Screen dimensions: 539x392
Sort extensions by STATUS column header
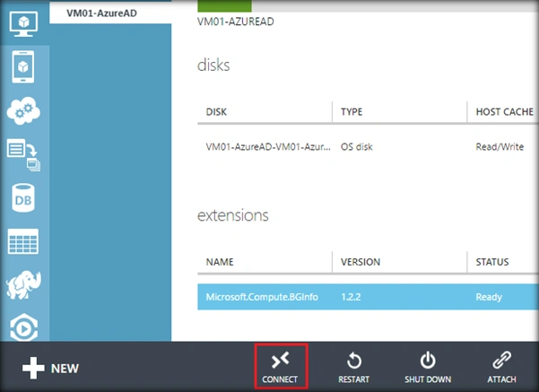tap(491, 262)
